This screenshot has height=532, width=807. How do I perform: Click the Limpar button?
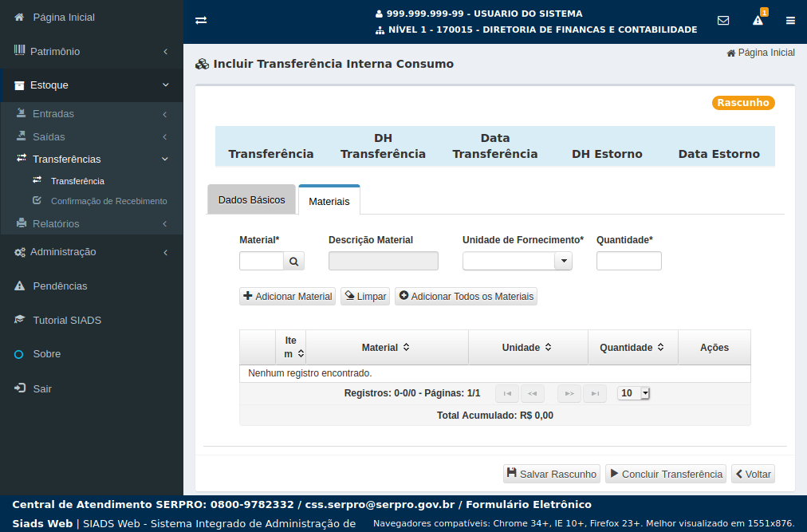[x=365, y=296]
